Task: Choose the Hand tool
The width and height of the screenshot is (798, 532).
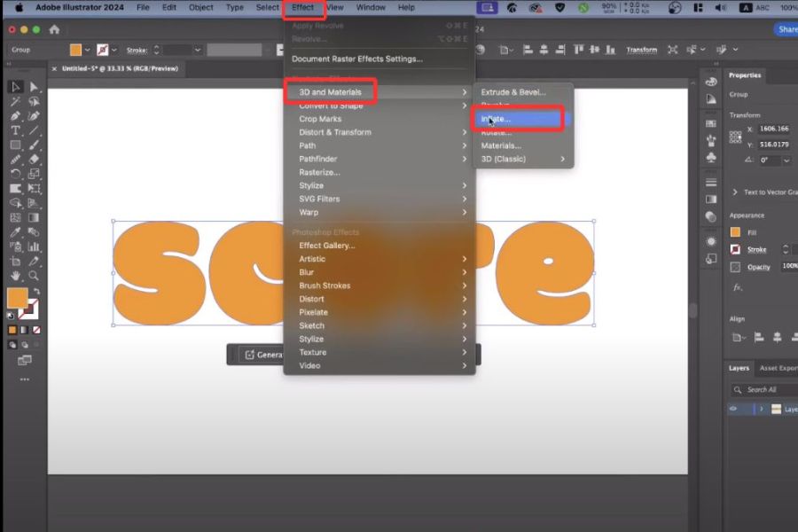Action: click(x=16, y=276)
